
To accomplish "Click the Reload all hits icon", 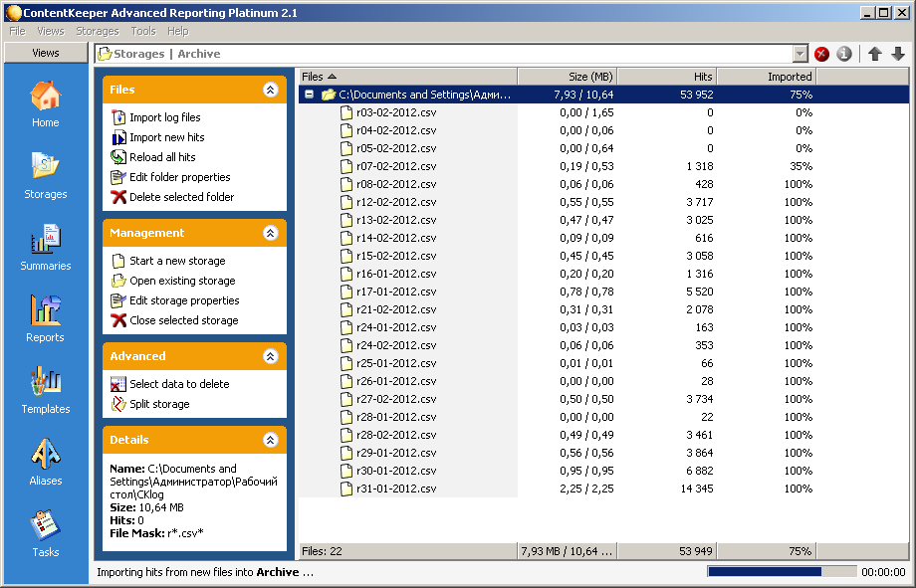I will point(118,157).
